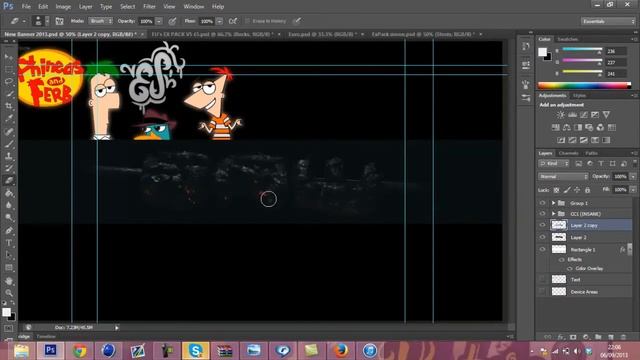Switch to the Styles tab
Viewport: 640px width, 360px height.
[x=579, y=96]
